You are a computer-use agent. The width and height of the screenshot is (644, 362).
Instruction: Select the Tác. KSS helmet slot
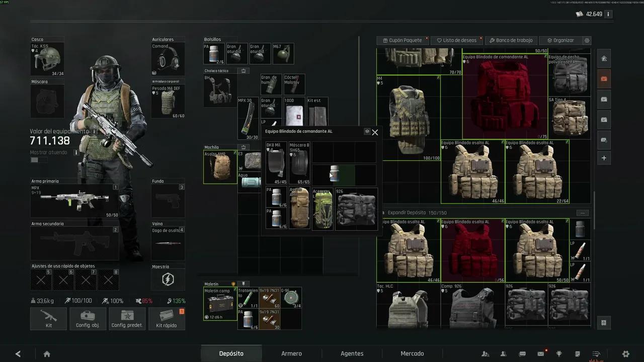47,59
